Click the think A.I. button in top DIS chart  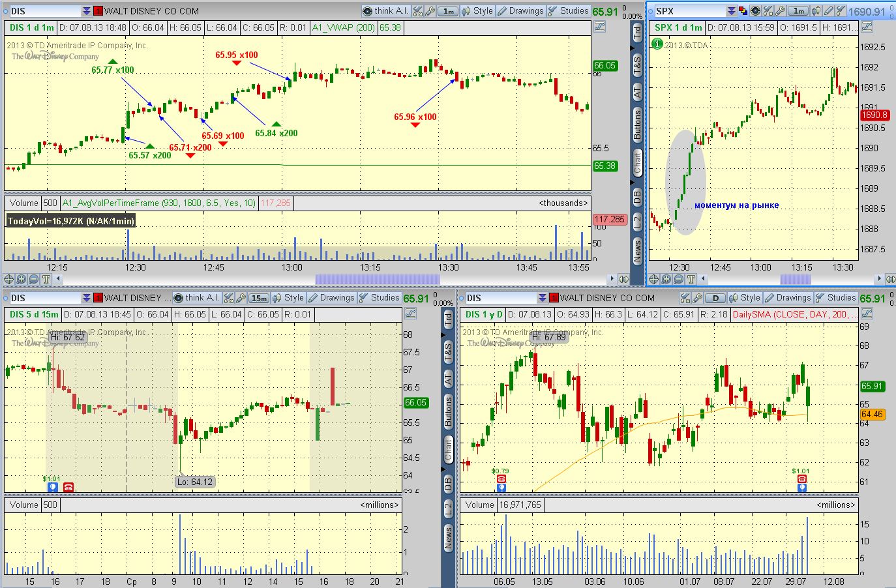coord(385,11)
